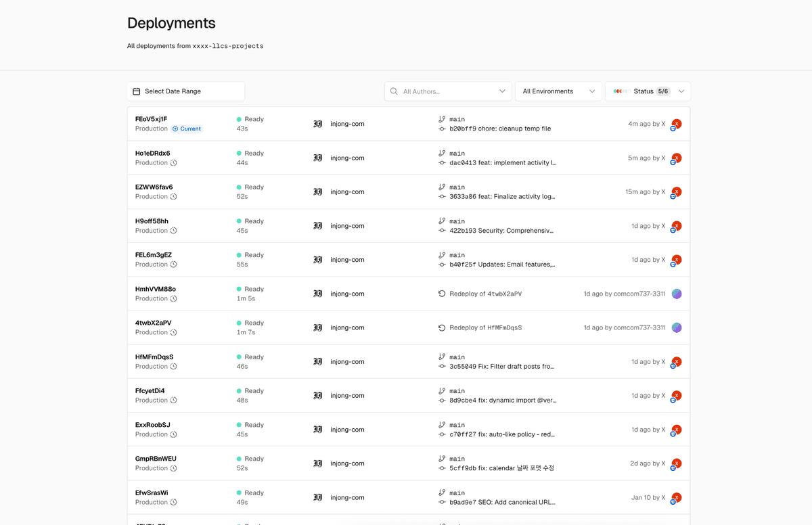The width and height of the screenshot is (812, 525).
Task: Click the branch icon in EfwSrasWi row
Action: point(442,493)
